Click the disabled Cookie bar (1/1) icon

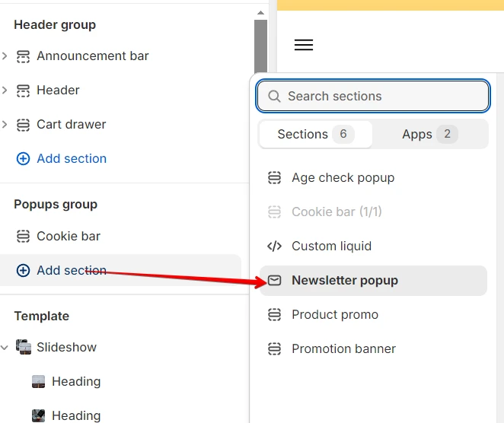click(275, 212)
